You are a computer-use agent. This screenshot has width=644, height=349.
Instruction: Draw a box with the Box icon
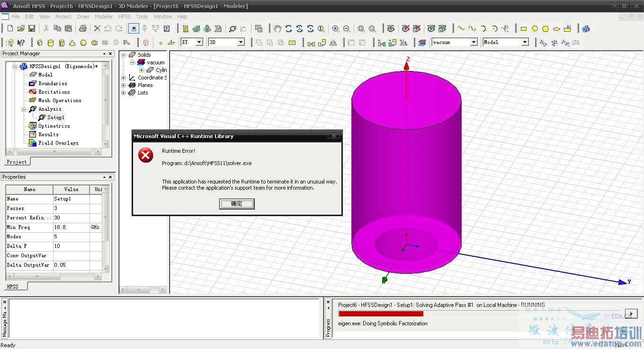point(40,43)
